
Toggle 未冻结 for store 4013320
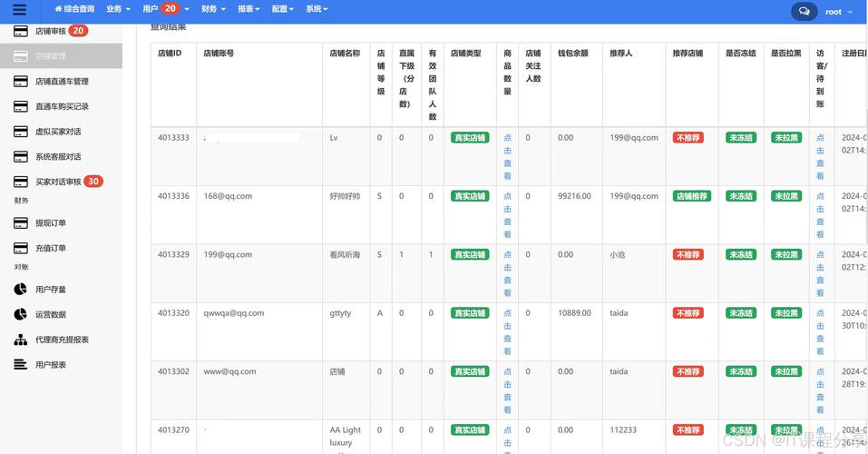(741, 313)
